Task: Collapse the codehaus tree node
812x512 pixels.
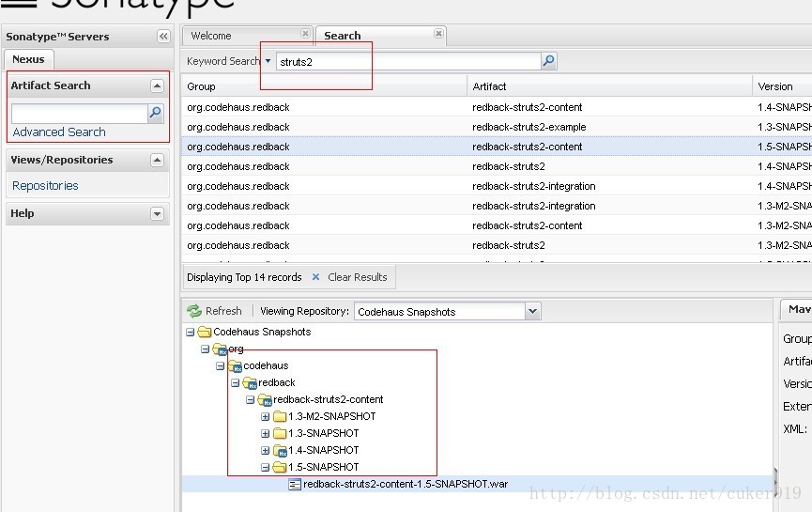Action: pyautogui.click(x=220, y=365)
